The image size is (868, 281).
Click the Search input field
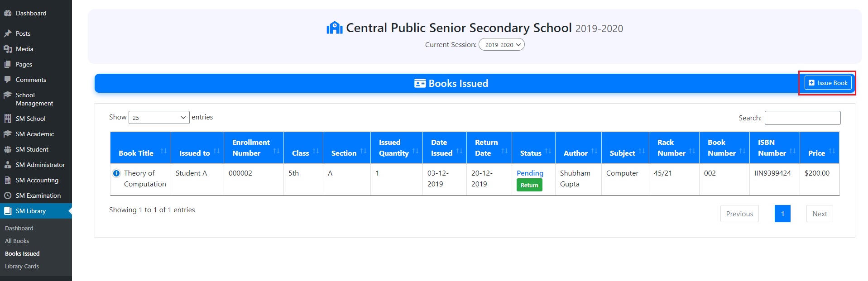(802, 118)
